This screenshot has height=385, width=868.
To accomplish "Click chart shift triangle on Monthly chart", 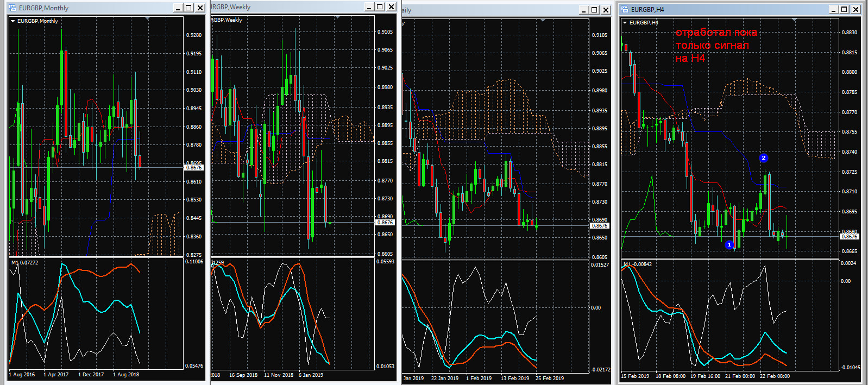I will [148, 19].
